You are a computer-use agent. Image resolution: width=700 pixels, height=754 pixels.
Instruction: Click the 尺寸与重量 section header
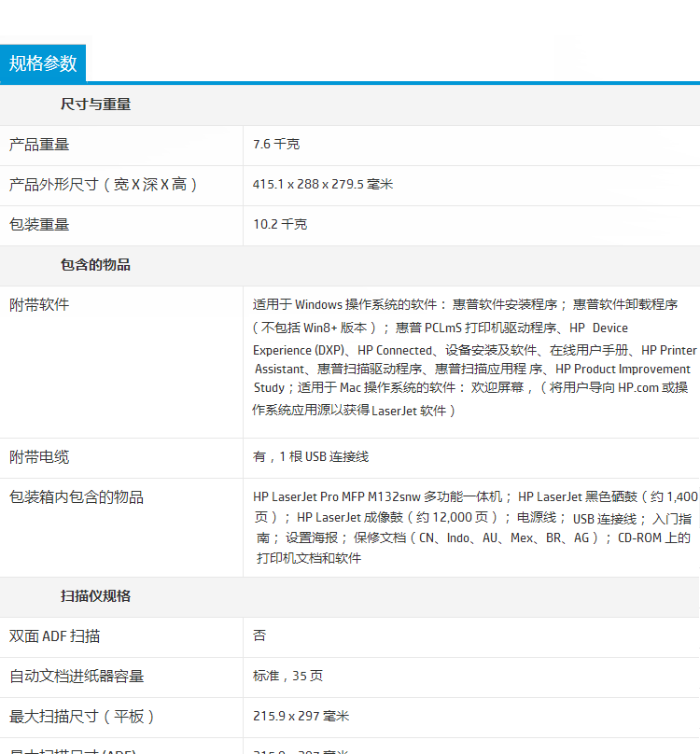[x=95, y=105]
